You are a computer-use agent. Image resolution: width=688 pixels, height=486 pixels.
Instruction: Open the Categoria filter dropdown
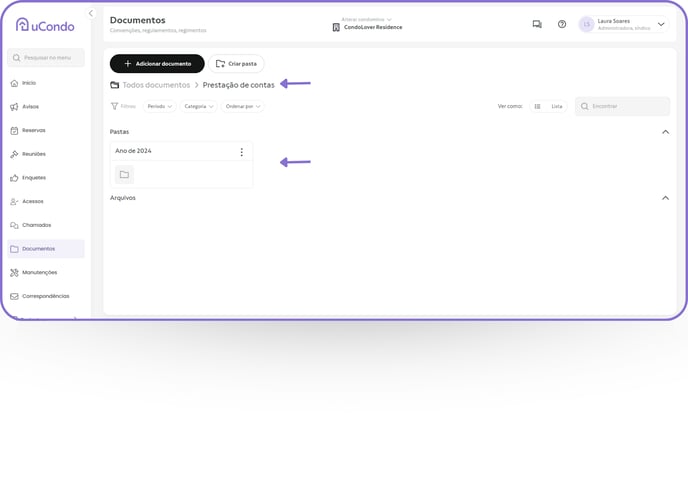click(x=198, y=106)
